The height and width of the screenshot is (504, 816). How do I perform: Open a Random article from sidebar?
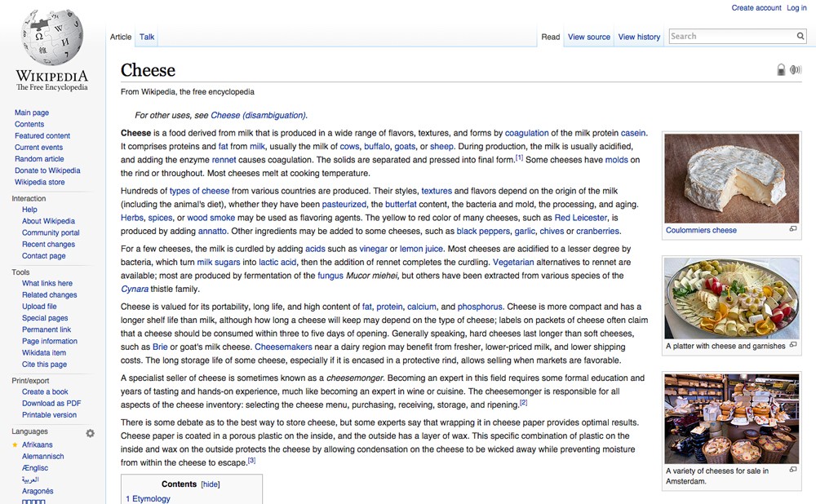pos(39,159)
